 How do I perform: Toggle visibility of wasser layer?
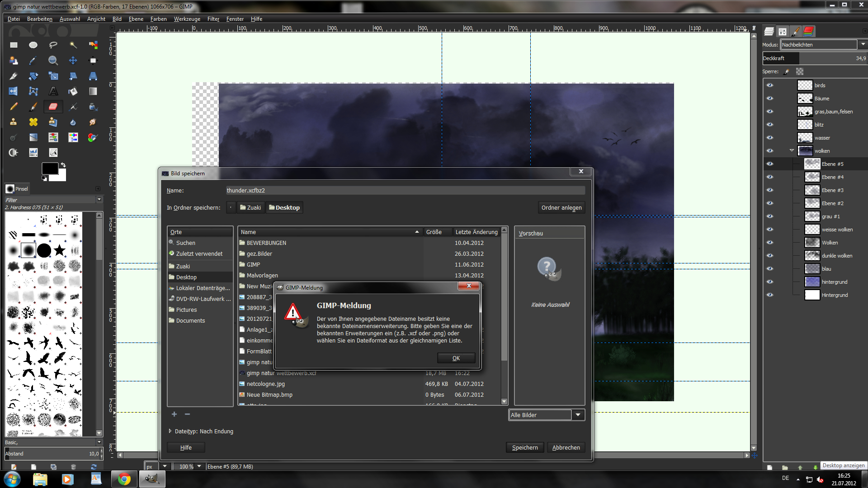click(x=770, y=138)
